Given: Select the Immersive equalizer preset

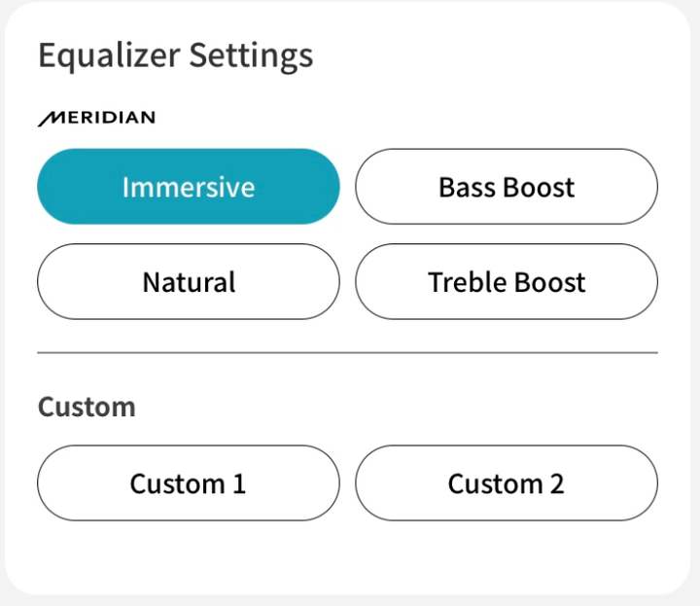Looking at the screenshot, I should (x=189, y=186).
